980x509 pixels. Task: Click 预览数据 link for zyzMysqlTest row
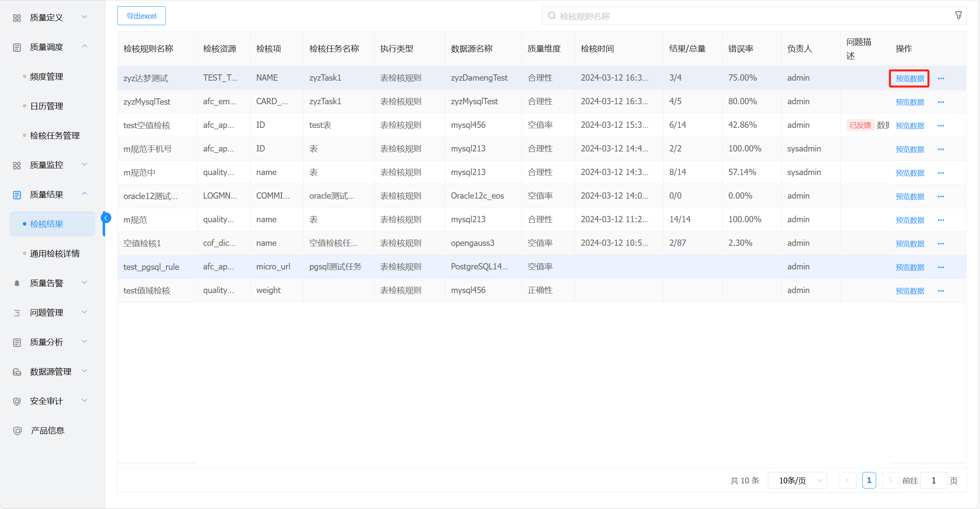coord(910,102)
